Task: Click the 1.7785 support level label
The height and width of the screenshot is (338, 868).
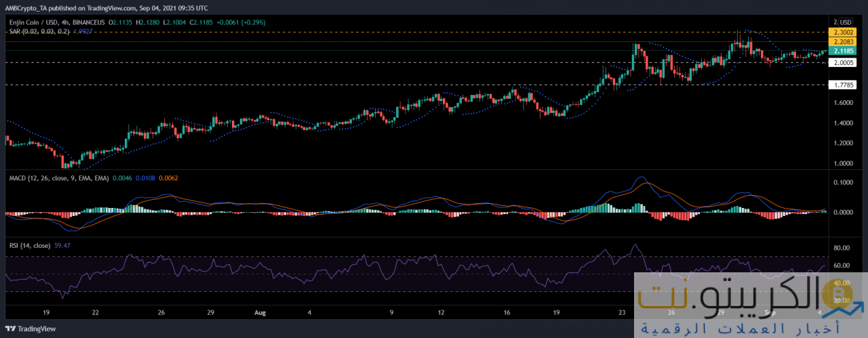Action: coord(843,85)
